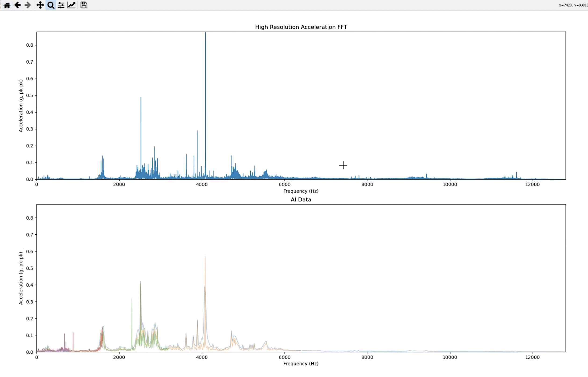Go forward to next view arrow
The width and height of the screenshot is (588, 377).
[x=28, y=5]
